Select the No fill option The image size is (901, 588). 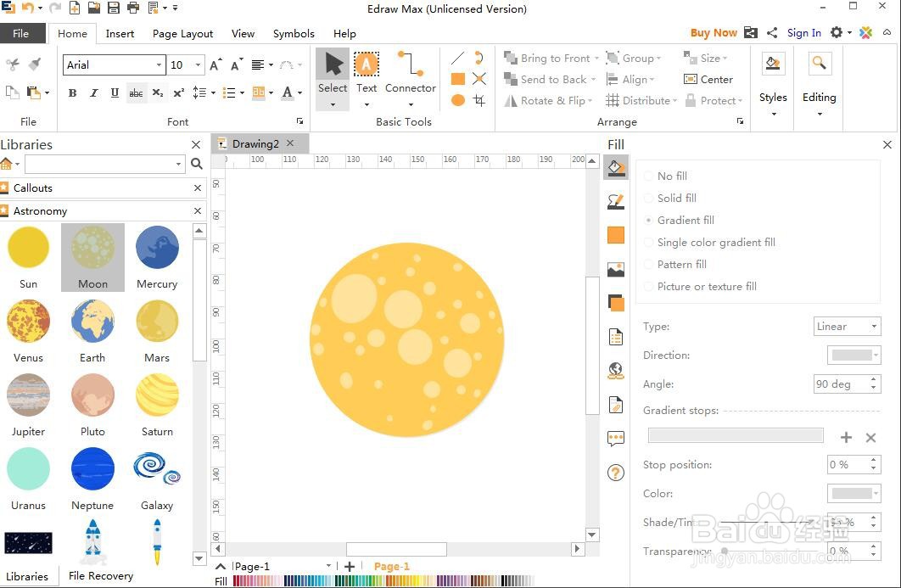point(665,176)
